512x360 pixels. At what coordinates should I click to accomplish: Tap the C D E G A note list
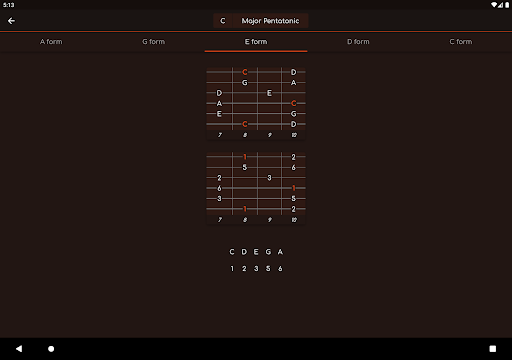[256, 252]
